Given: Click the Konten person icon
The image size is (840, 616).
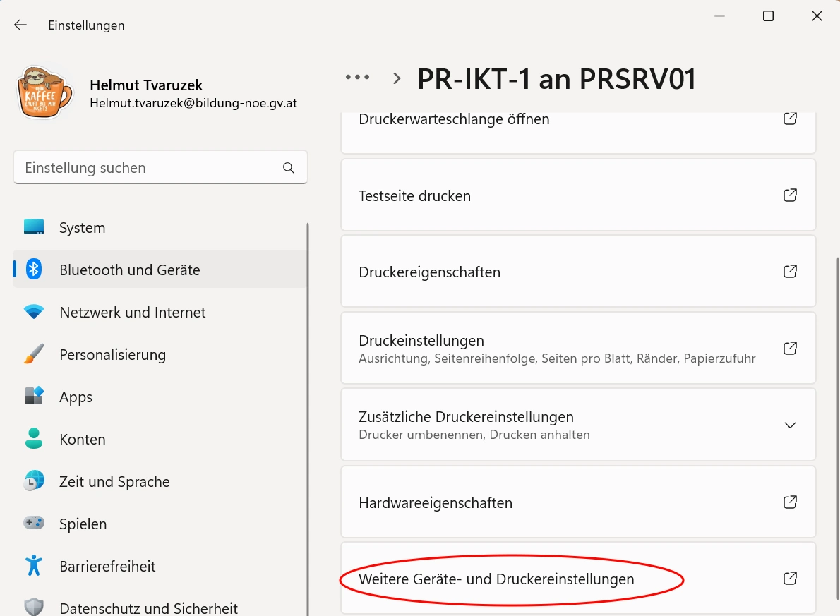Looking at the screenshot, I should (34, 439).
